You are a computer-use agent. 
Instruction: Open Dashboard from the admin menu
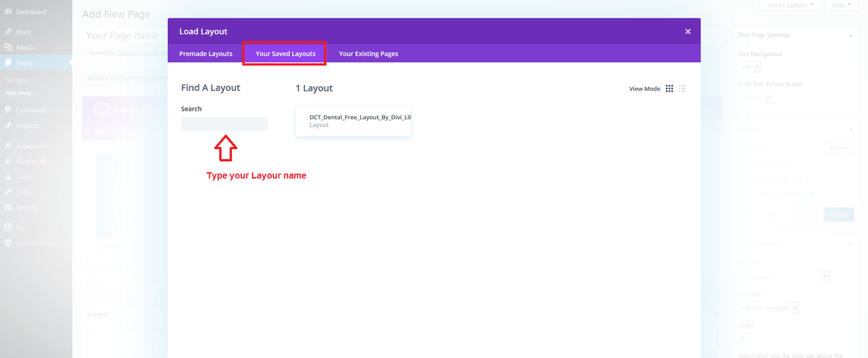(x=31, y=12)
